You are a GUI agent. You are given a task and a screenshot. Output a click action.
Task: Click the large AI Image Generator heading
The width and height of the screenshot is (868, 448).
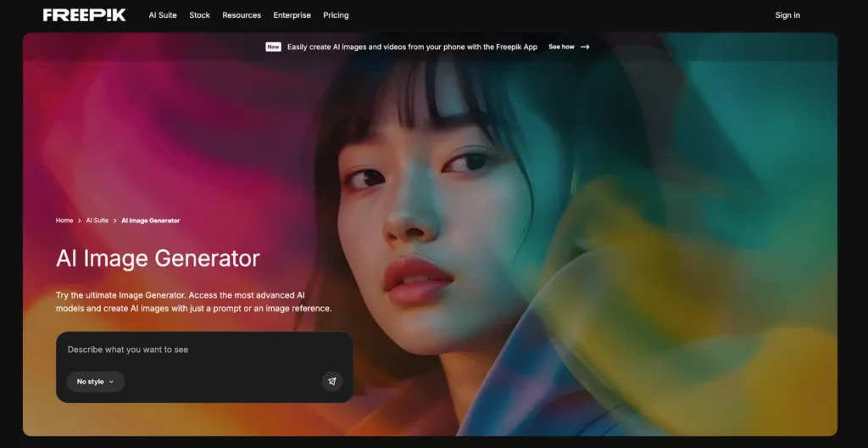[158, 258]
